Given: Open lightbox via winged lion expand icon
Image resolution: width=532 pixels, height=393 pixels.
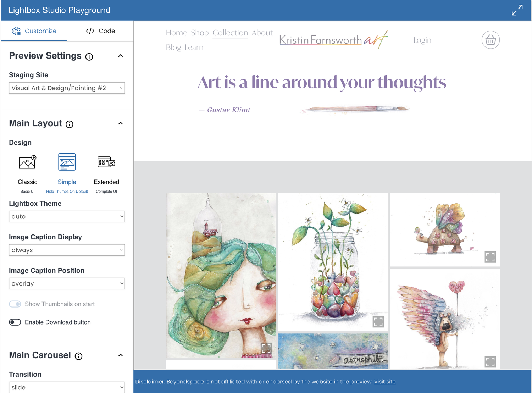Looking at the screenshot, I should tap(490, 362).
